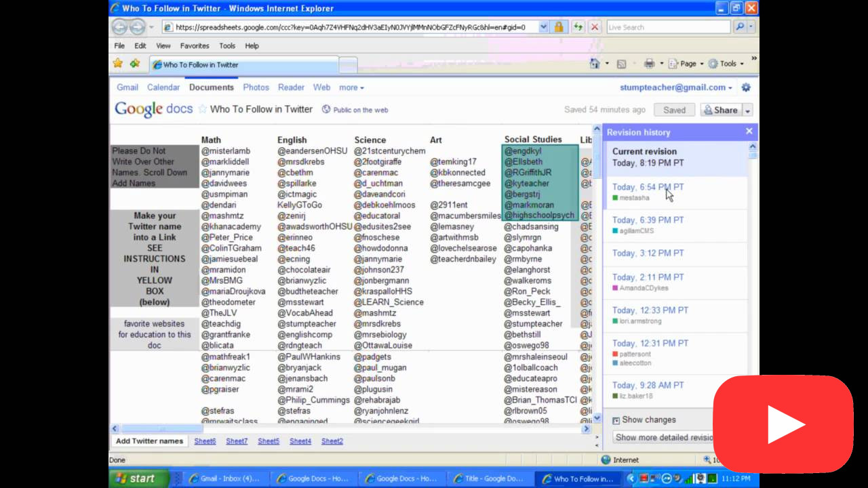Star the Who To Follow document
The height and width of the screenshot is (488, 868).
[x=202, y=109]
